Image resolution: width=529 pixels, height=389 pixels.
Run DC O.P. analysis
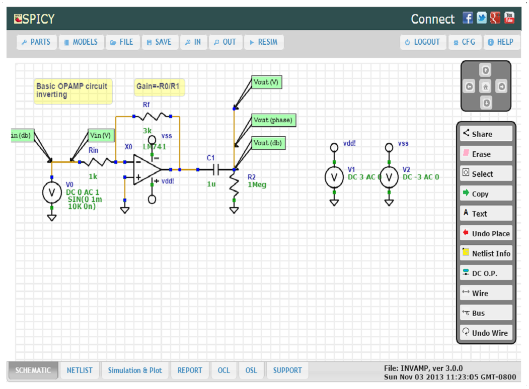pos(486,273)
